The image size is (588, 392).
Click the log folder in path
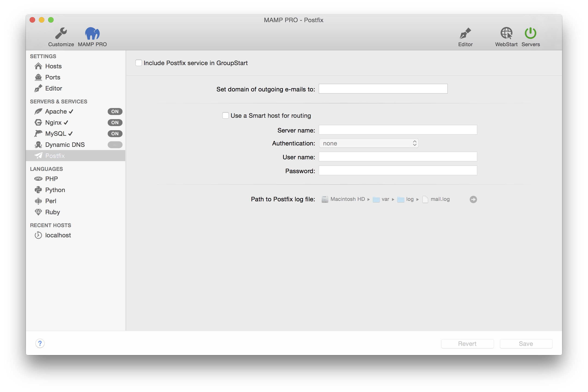pos(405,199)
